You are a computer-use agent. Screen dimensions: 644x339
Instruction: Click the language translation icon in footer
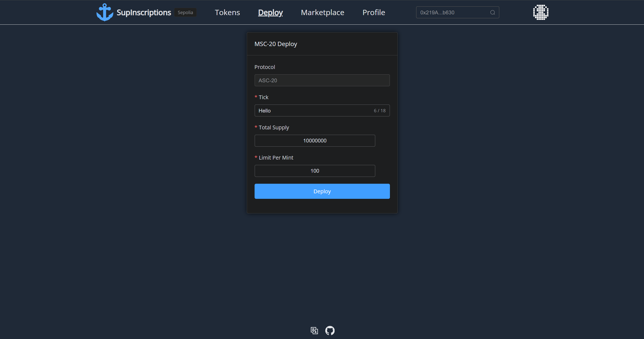(x=314, y=330)
